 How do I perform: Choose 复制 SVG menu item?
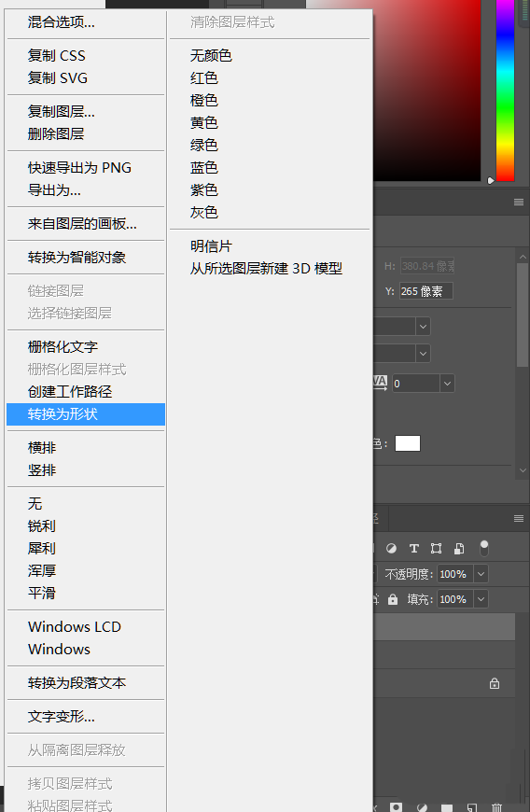click(x=58, y=77)
